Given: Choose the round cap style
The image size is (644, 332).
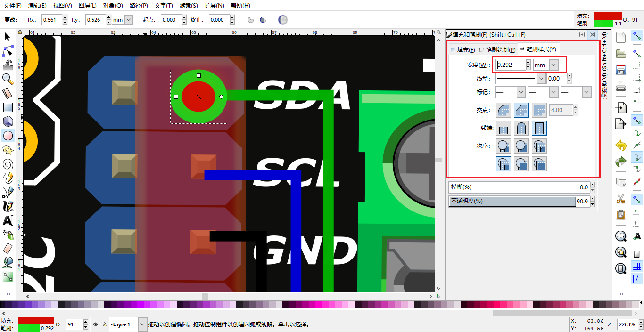Looking at the screenshot, I should tap(521, 128).
